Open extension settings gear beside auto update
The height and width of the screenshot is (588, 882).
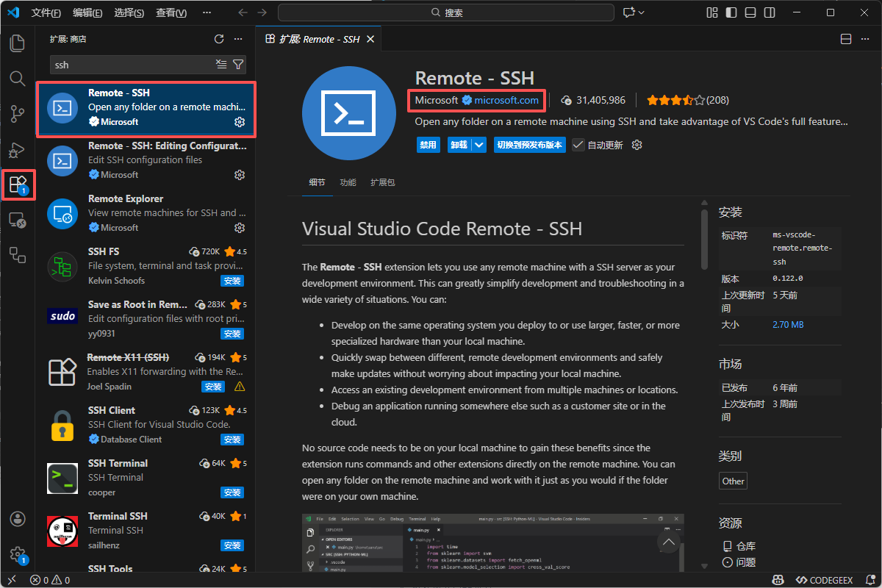(x=637, y=145)
